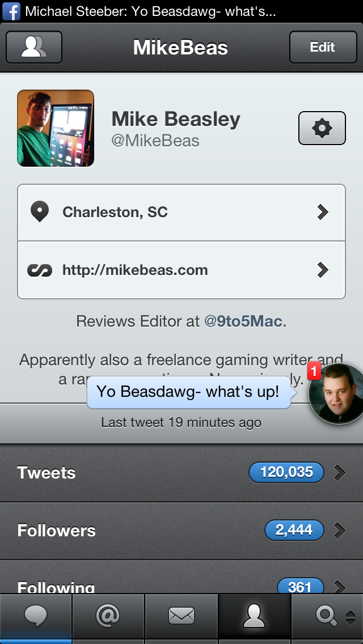Viewport: 363px width, 644px height.
Task: Tap Mike Beasley's profile picture
Action: click(56, 128)
